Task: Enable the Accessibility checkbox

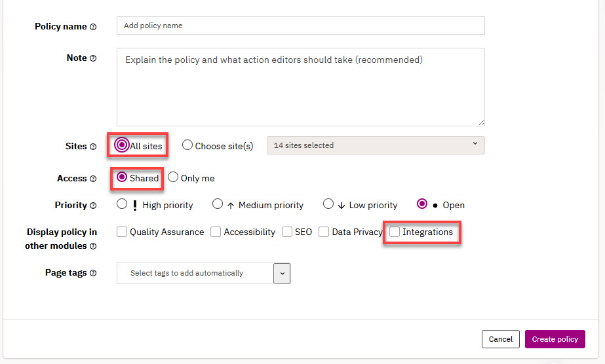Action: 216,232
